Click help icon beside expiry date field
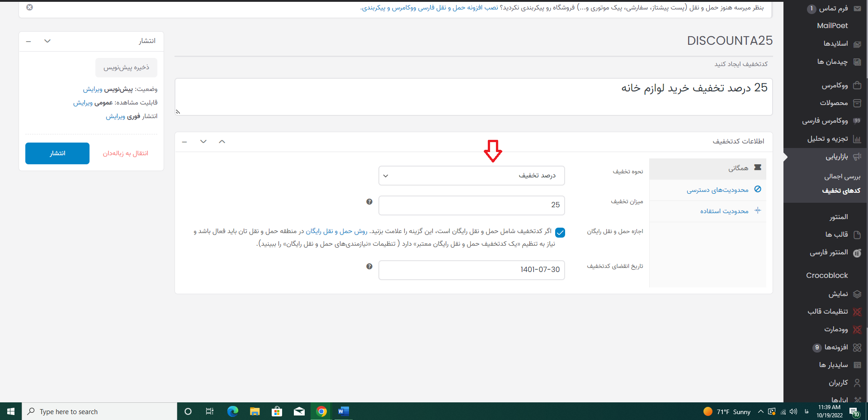Image resolution: width=868 pixels, height=420 pixels. click(369, 267)
